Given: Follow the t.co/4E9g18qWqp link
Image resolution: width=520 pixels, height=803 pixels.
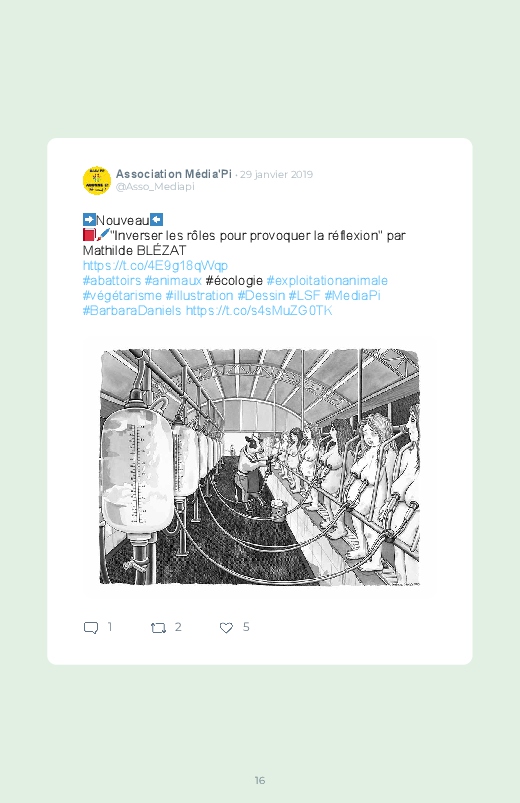Looking at the screenshot, I should pyautogui.click(x=155, y=265).
